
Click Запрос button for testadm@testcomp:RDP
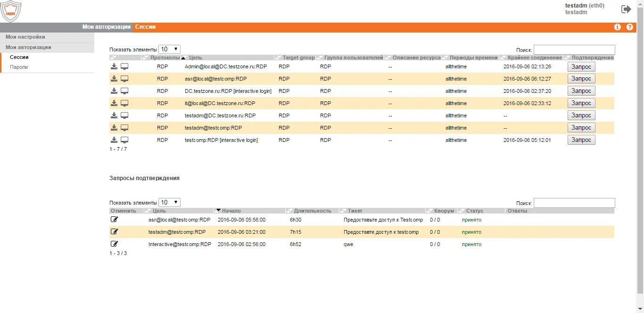pos(581,128)
